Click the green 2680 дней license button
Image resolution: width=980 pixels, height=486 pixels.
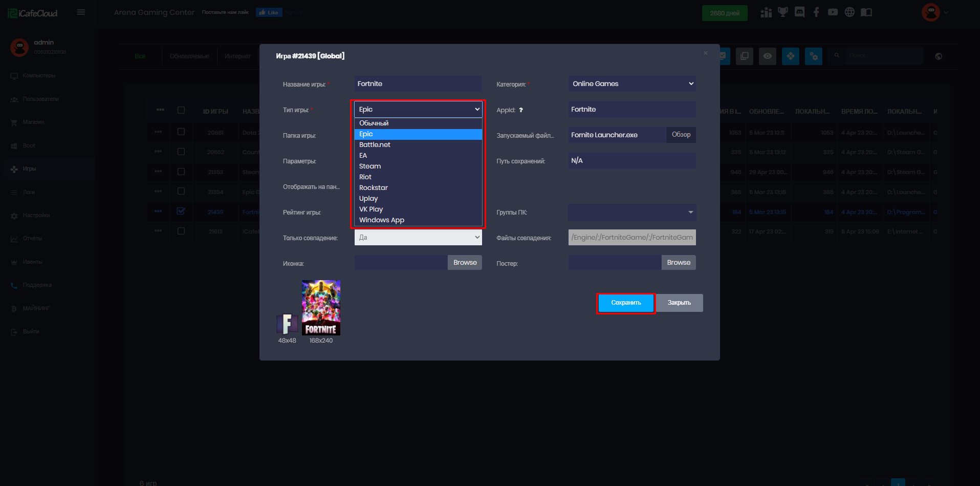(x=725, y=13)
